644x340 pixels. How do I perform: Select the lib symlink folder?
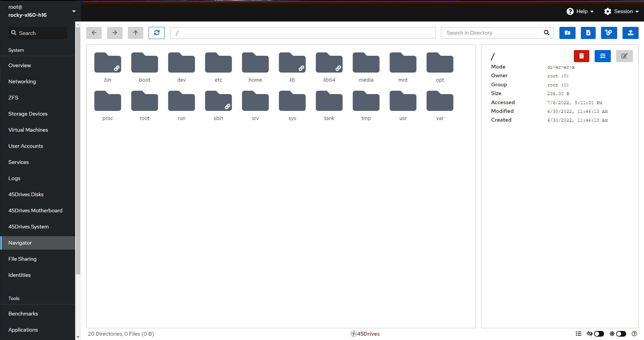(292, 67)
